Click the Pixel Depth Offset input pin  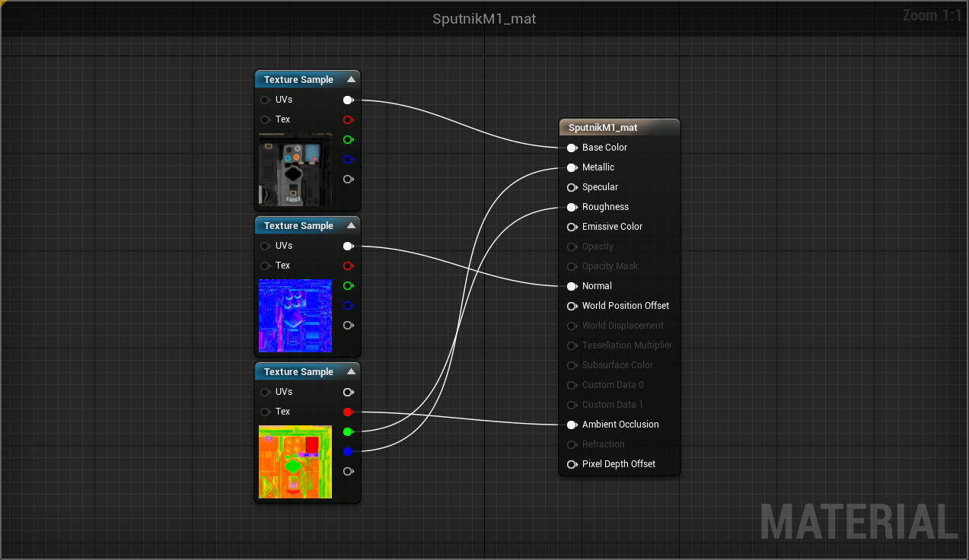click(x=572, y=464)
